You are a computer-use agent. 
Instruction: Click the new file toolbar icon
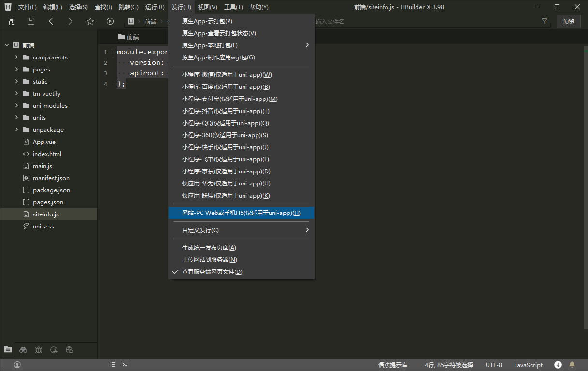[x=11, y=21]
